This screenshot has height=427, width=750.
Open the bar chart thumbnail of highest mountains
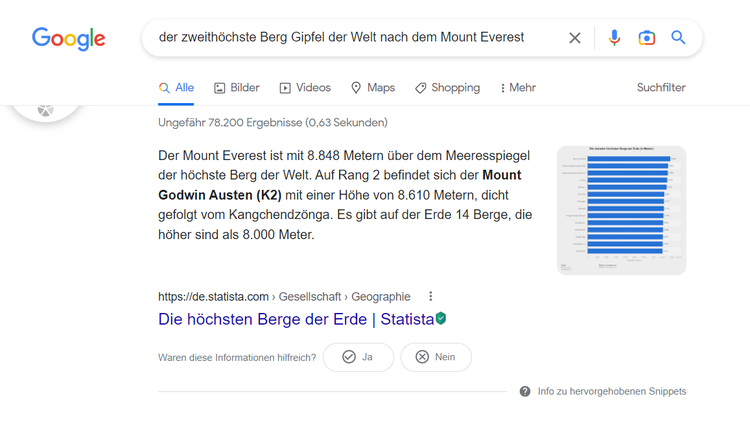[621, 210]
